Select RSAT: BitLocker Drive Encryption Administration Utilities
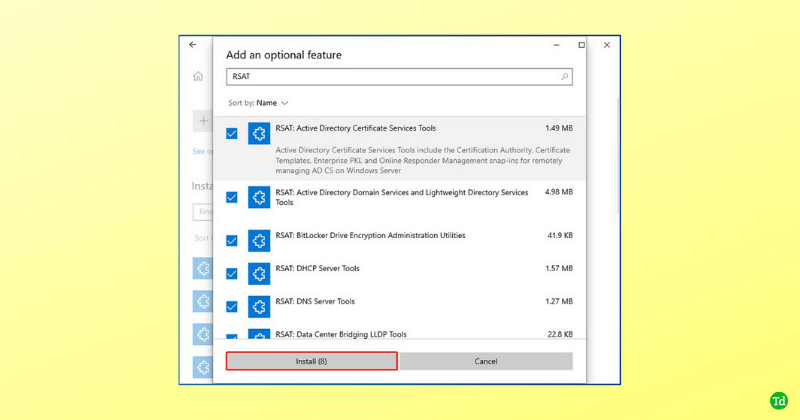Screen dimensions: 800x420 point(370,235)
